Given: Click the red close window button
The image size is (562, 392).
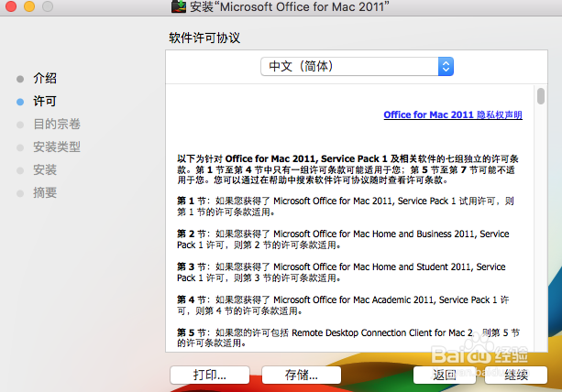Looking at the screenshot, I should pos(11,6).
